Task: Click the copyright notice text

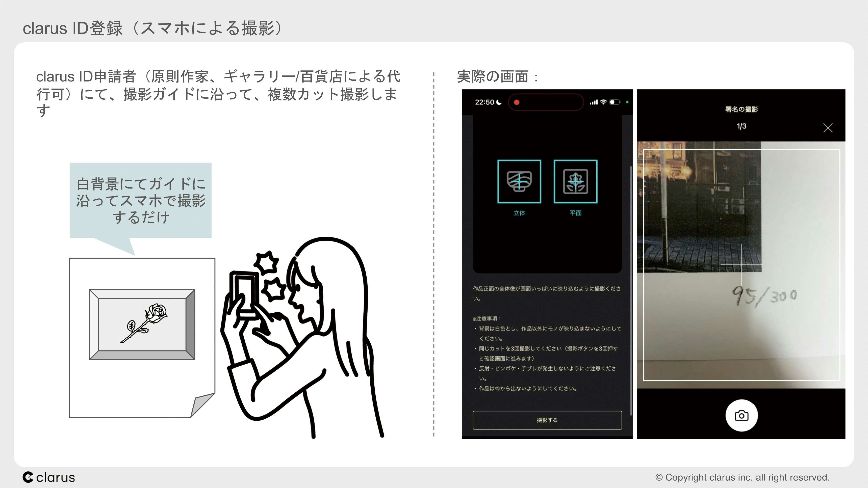Action: [742, 477]
